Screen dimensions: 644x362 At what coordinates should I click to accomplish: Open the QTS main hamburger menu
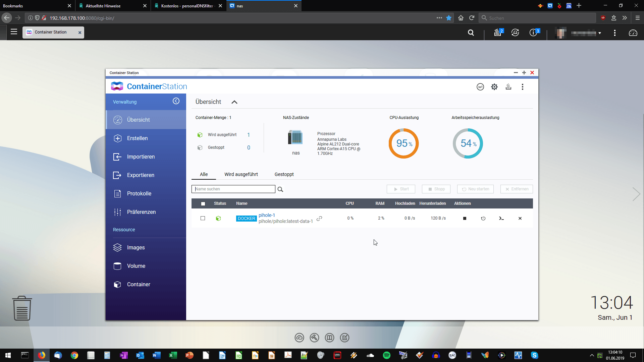click(x=14, y=32)
